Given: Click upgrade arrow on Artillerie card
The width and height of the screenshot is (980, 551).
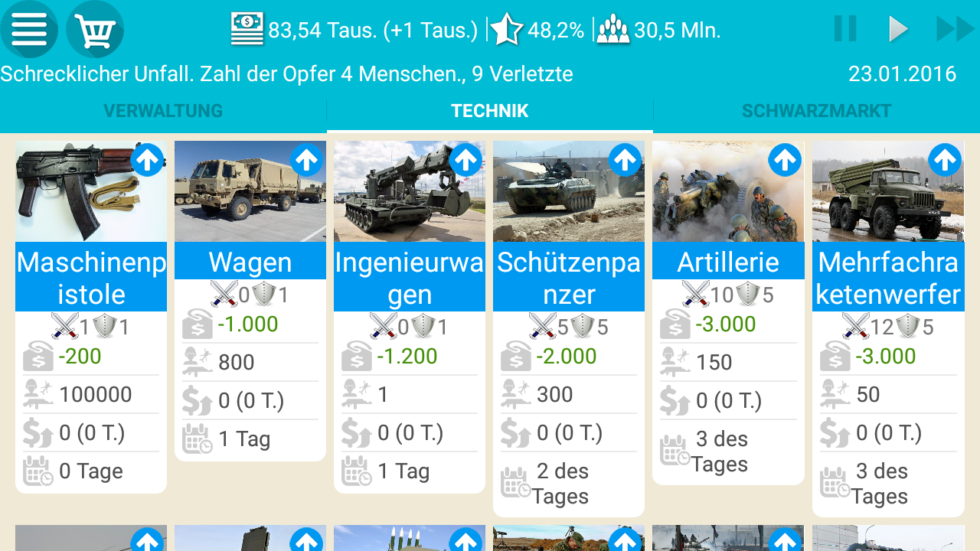Looking at the screenshot, I should pos(784,160).
